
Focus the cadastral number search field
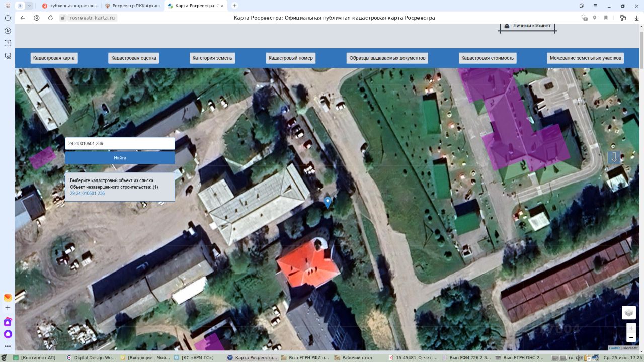tap(120, 144)
